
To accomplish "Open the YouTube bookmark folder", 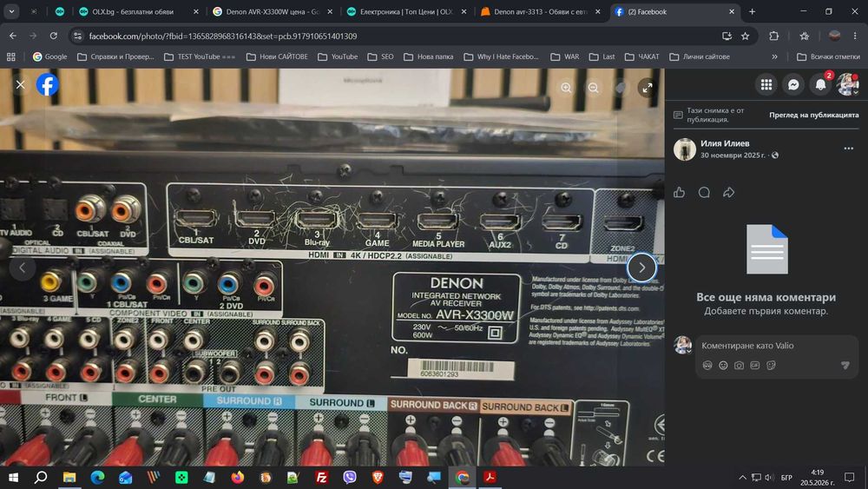I will (338, 56).
